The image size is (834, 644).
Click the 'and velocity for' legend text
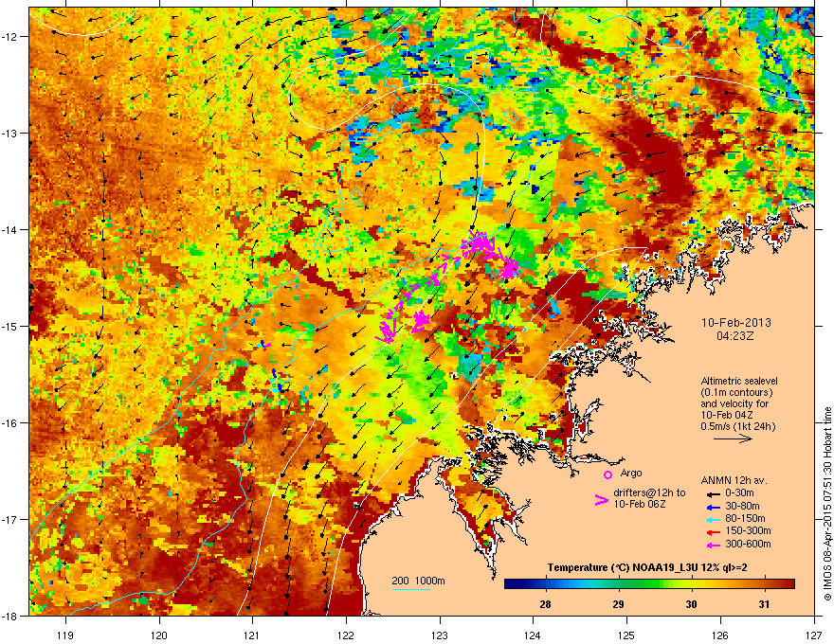[x=734, y=403]
